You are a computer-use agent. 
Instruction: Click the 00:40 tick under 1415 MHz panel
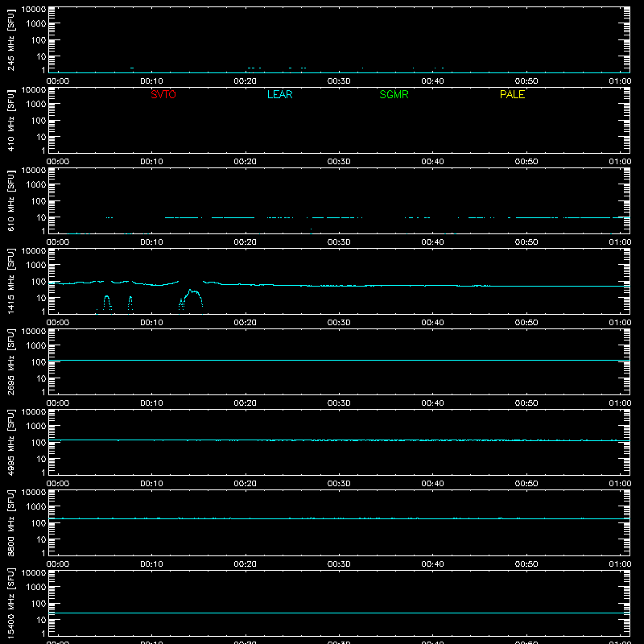click(432, 323)
